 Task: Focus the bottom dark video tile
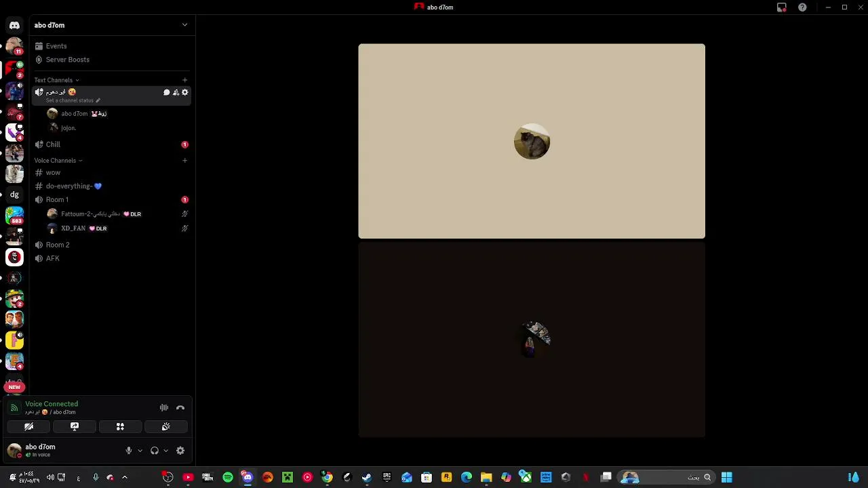[532, 340]
